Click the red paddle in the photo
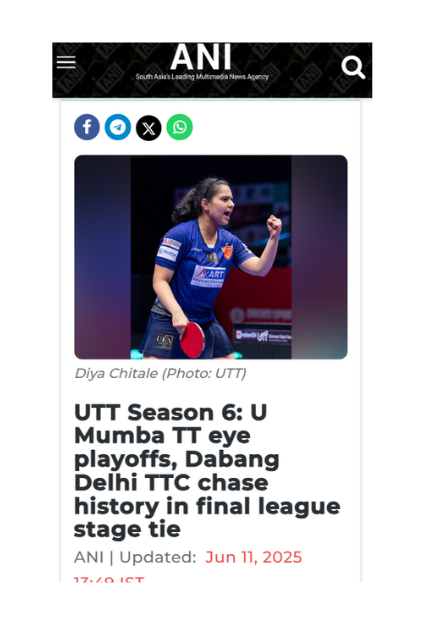The image size is (425, 625). coord(192,340)
